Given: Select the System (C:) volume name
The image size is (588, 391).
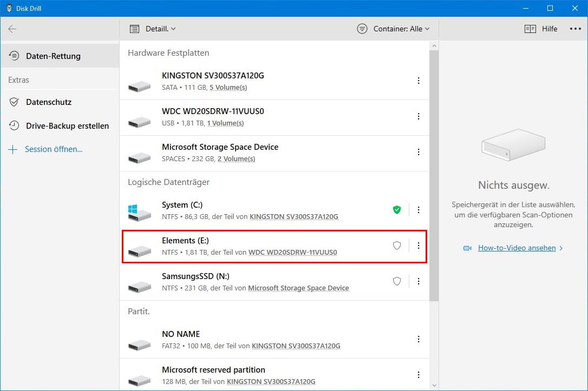Looking at the screenshot, I should pos(182,205).
